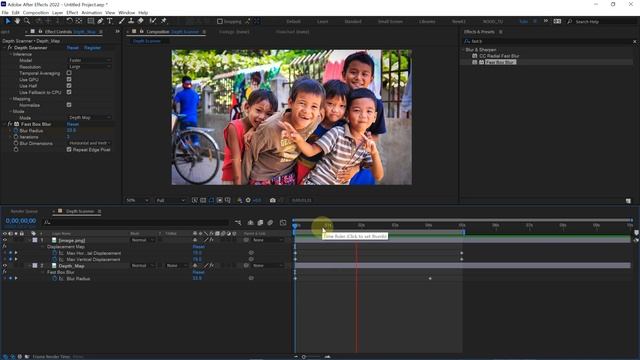Click the last Blur Radius keyframe in timeline
Viewport: 640px width, 360px height.
click(430, 278)
